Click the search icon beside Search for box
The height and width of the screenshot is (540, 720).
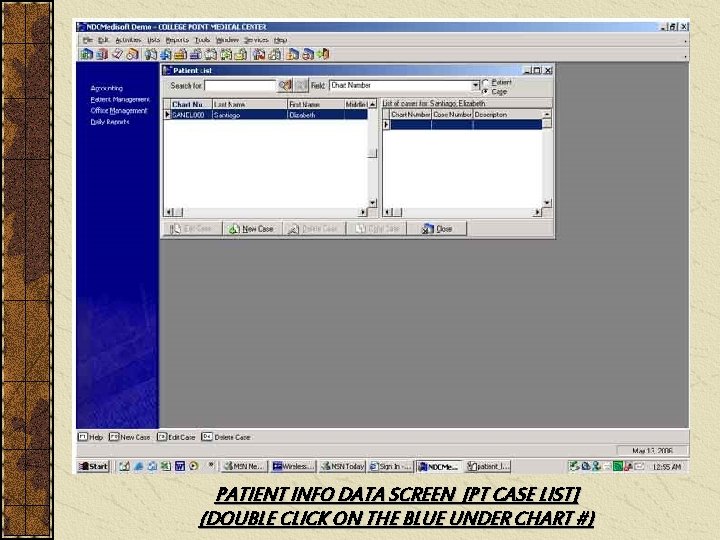[x=285, y=85]
